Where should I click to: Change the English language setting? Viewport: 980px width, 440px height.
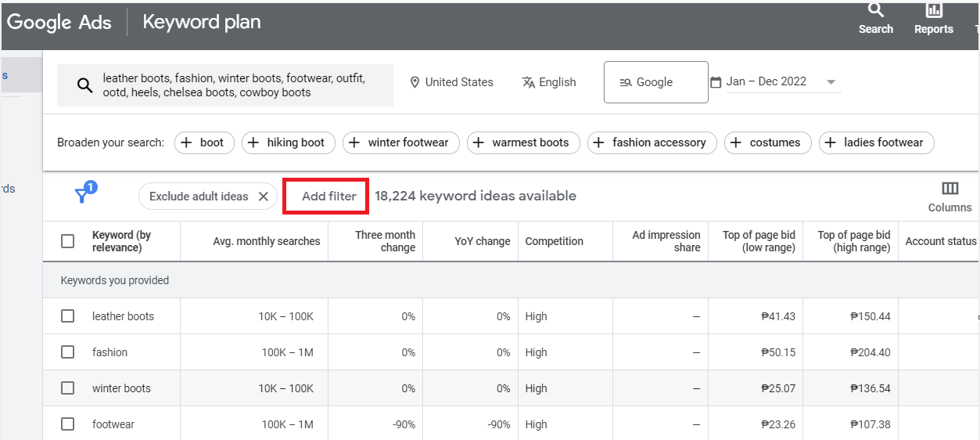tap(549, 82)
